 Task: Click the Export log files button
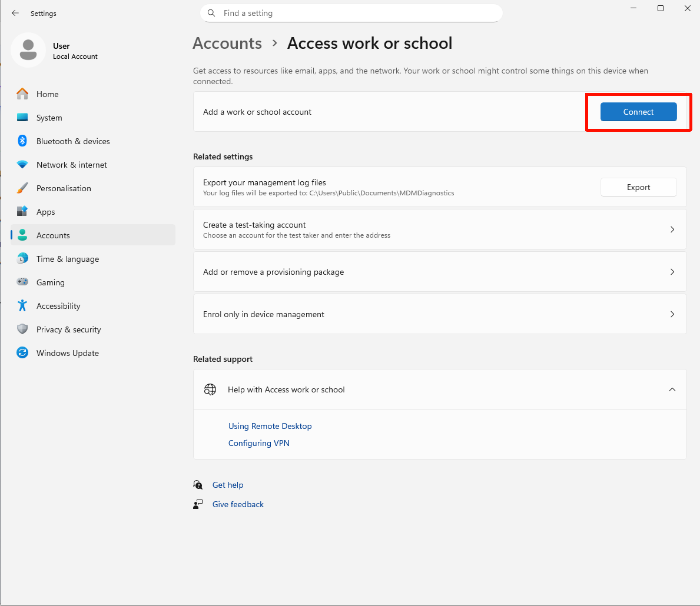(x=638, y=187)
